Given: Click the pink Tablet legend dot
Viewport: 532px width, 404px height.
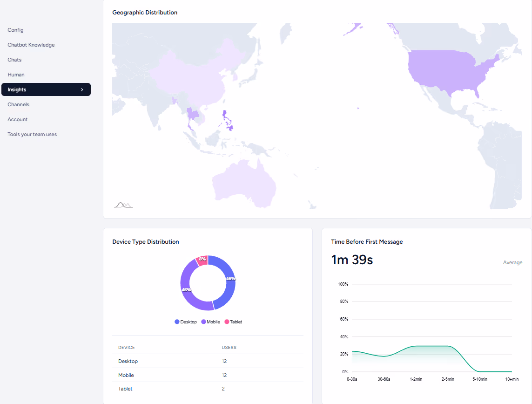Looking at the screenshot, I should pos(226,322).
